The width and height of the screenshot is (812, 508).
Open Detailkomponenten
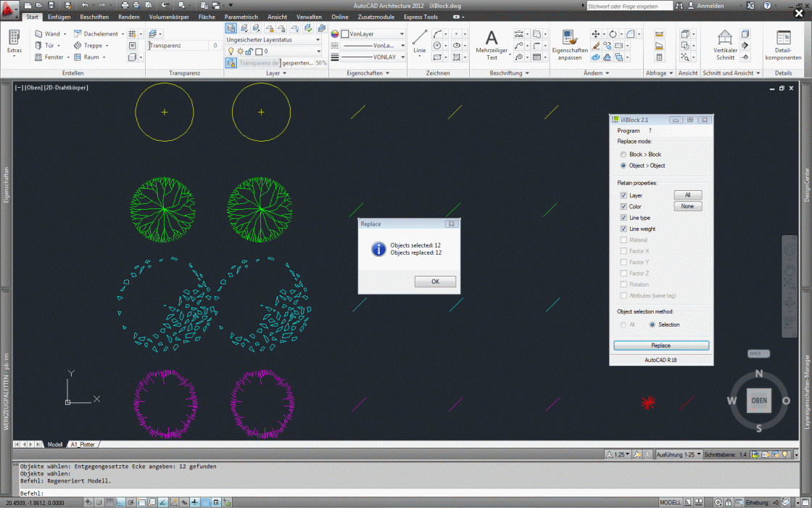(x=783, y=44)
